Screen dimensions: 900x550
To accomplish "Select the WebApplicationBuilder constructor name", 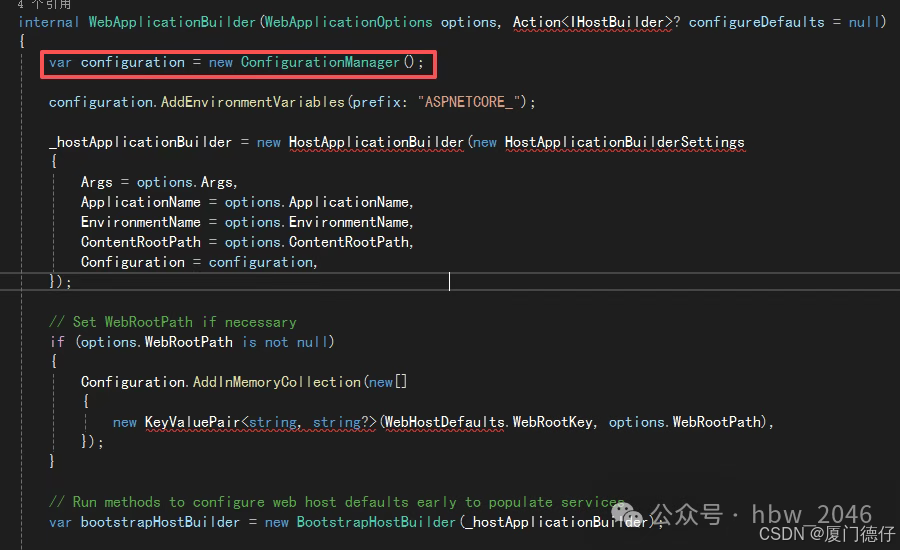I will (x=172, y=22).
